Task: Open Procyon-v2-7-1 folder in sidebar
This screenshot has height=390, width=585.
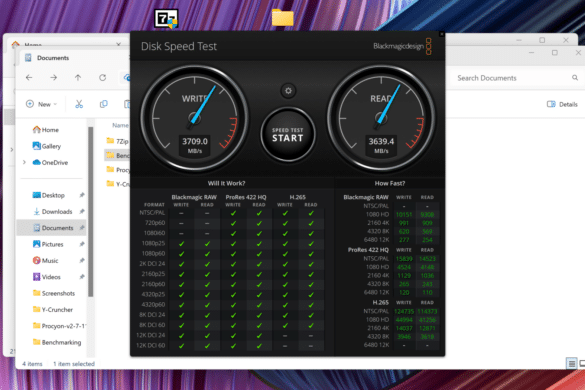Action: tap(59, 326)
